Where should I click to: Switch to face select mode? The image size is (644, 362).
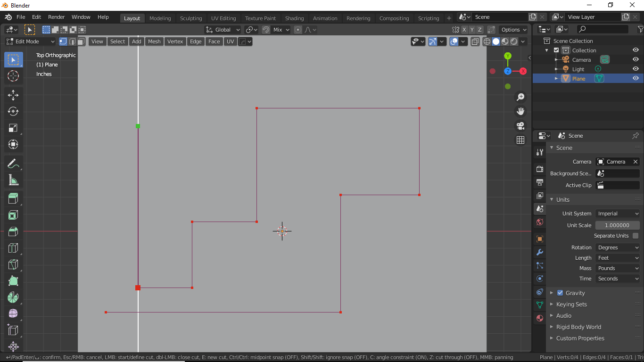click(81, 41)
